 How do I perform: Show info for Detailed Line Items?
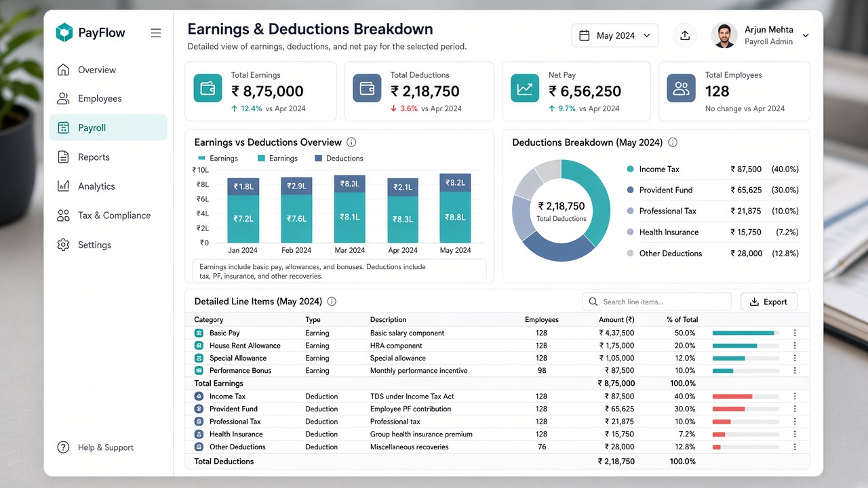[x=332, y=302]
